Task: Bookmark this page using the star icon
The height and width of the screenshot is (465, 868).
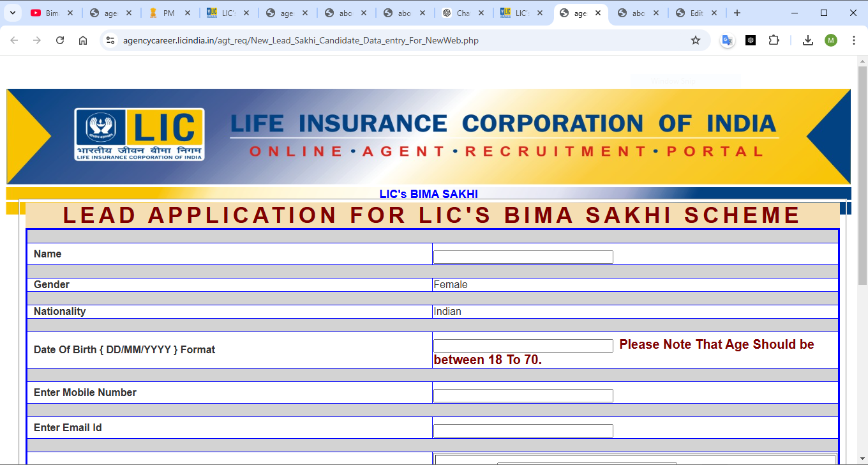Action: pyautogui.click(x=696, y=40)
